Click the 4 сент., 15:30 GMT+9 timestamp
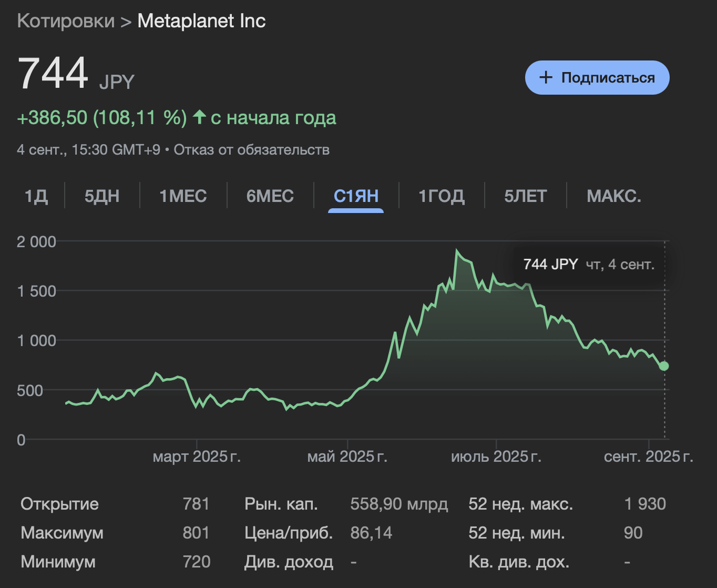717x588 pixels. (88, 150)
